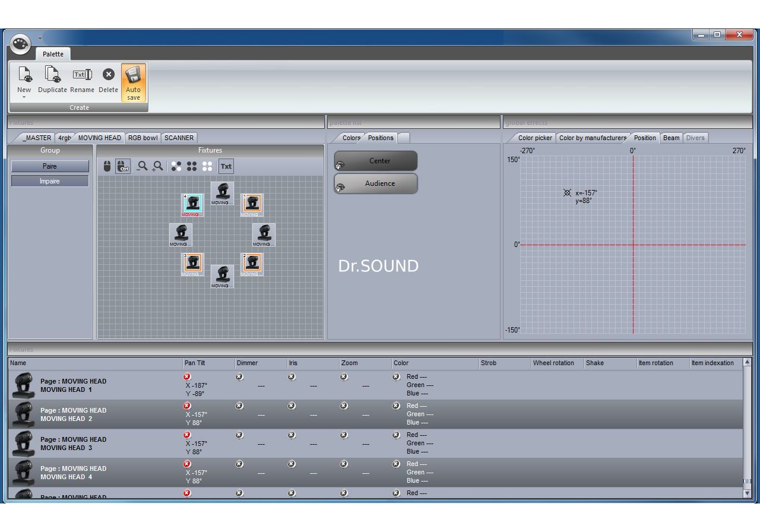Open the Color picker tab

pyautogui.click(x=534, y=138)
